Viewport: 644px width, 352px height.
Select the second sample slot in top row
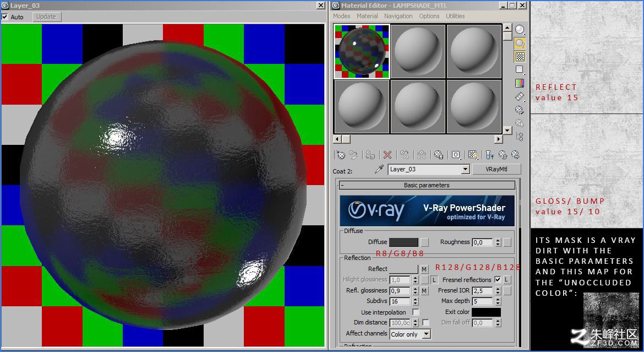(418, 51)
